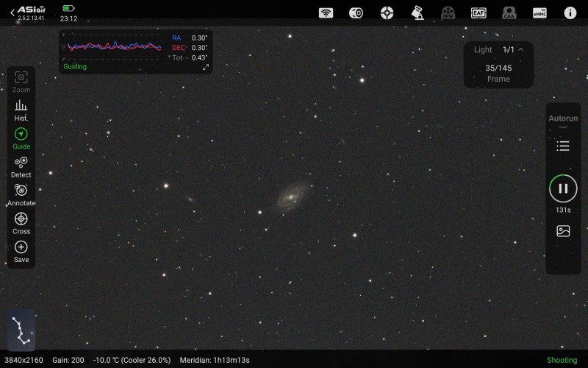Click the 35/145 Frame counter
The height and width of the screenshot is (368, 588).
pos(498,73)
